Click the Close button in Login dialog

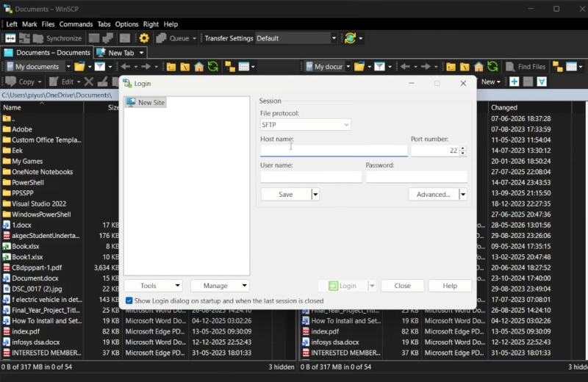click(402, 286)
